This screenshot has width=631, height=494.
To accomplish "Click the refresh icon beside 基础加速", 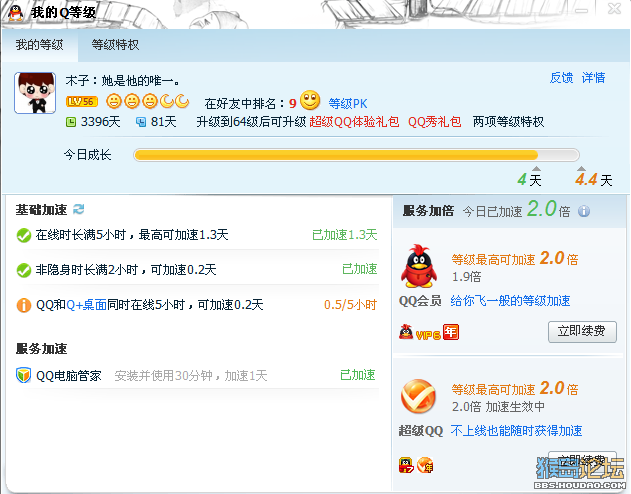I will [78, 209].
